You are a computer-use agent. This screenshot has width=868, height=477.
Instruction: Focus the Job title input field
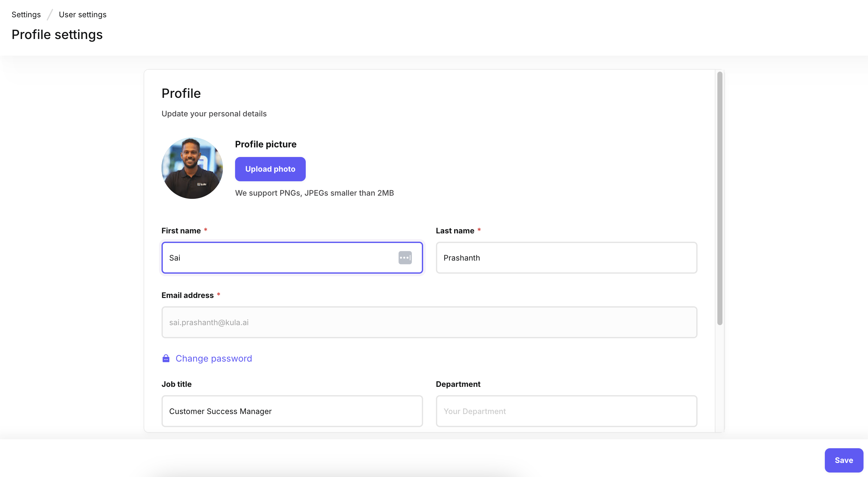tap(292, 411)
